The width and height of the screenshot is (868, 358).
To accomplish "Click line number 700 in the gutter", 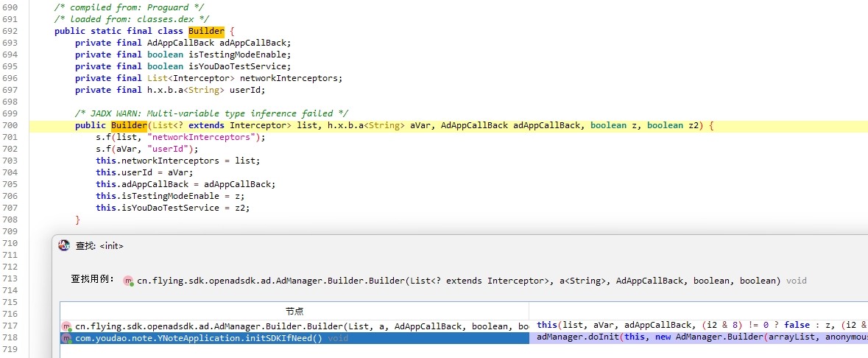I will pyautogui.click(x=10, y=125).
